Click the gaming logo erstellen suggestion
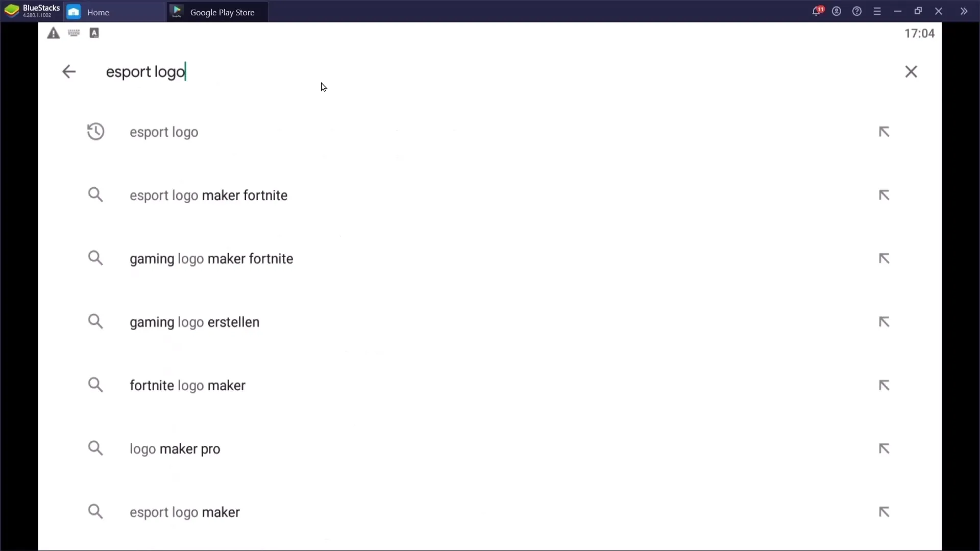Image resolution: width=980 pixels, height=551 pixels. (194, 321)
